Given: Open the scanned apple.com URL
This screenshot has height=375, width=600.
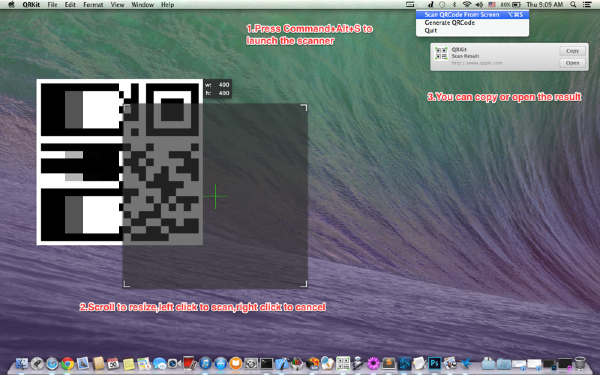Looking at the screenshot, I should click(x=572, y=63).
